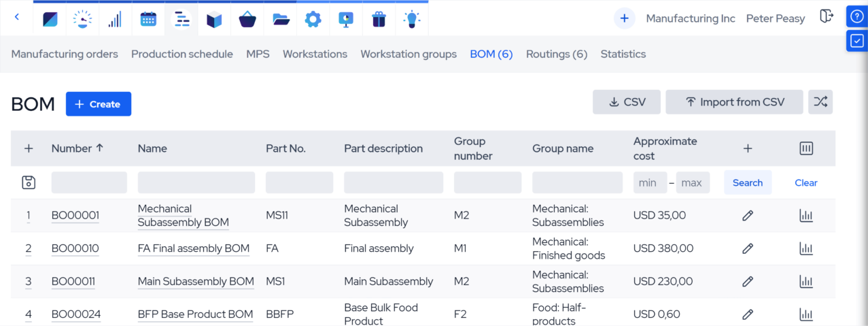Open the procurement shopping basket icon
868x326 pixels.
pos(247,19)
